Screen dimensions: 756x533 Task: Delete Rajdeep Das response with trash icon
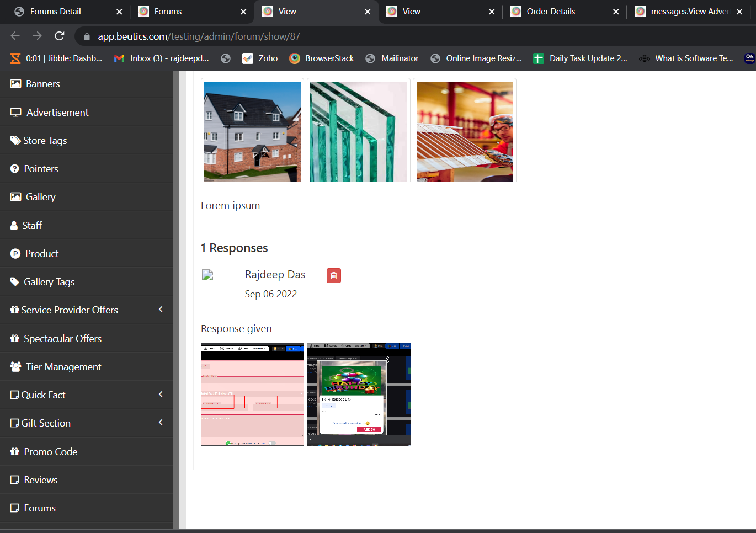[x=333, y=276]
